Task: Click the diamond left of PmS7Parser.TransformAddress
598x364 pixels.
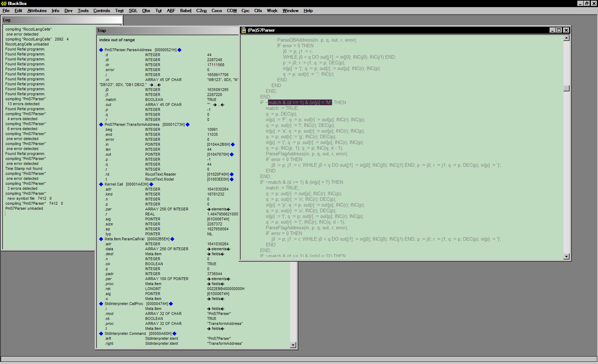Action: [101, 125]
